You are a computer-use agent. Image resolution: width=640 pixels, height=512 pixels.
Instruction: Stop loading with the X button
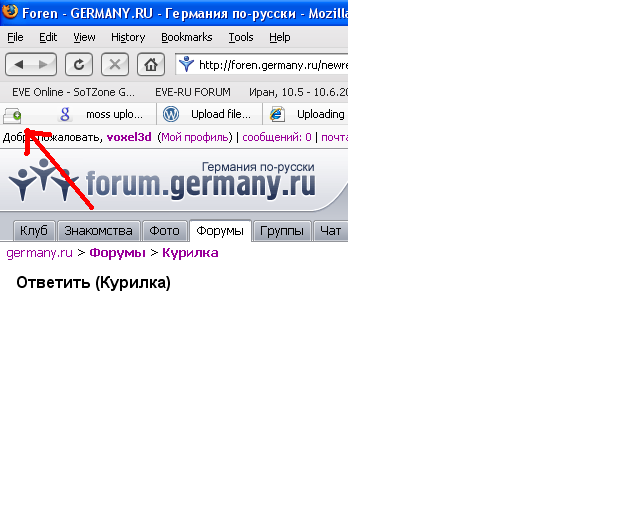pos(115,65)
